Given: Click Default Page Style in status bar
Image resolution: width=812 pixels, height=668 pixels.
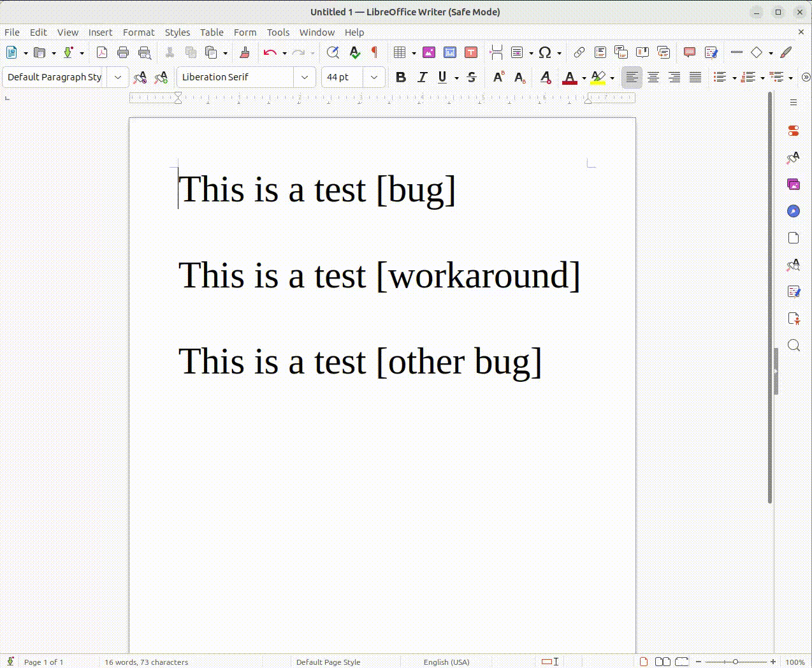Looking at the screenshot, I should click(x=328, y=662).
